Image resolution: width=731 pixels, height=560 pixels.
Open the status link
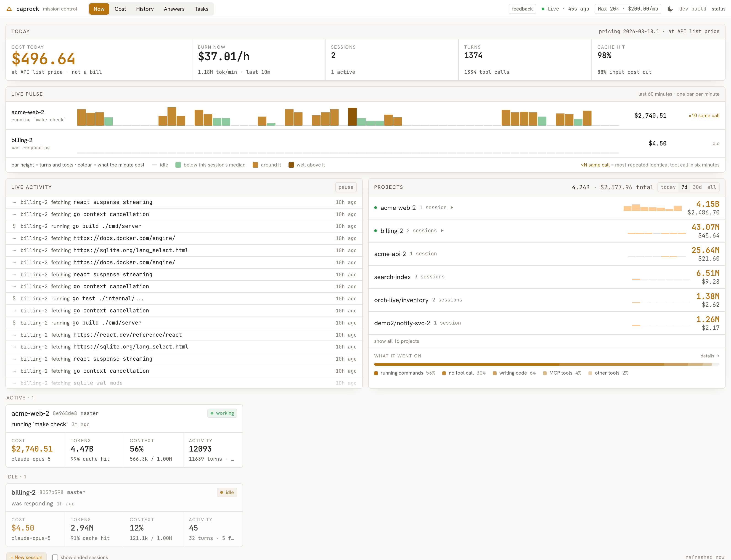[x=718, y=9]
